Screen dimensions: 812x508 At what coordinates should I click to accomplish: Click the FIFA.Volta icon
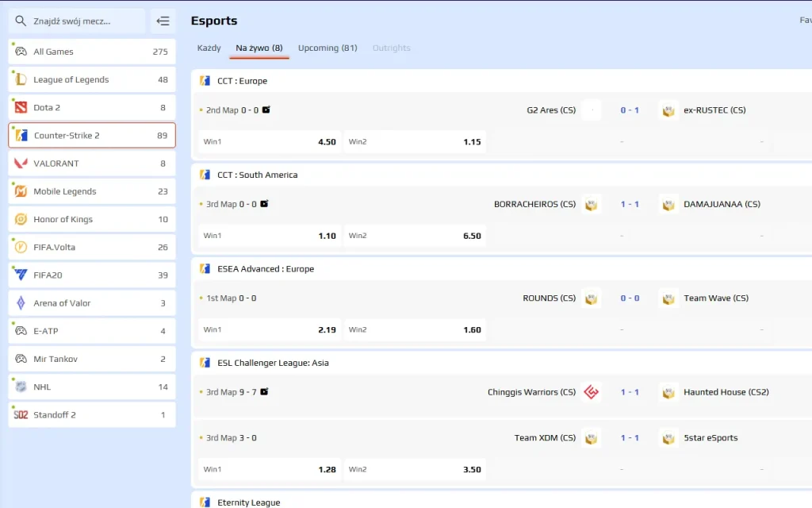coord(21,248)
